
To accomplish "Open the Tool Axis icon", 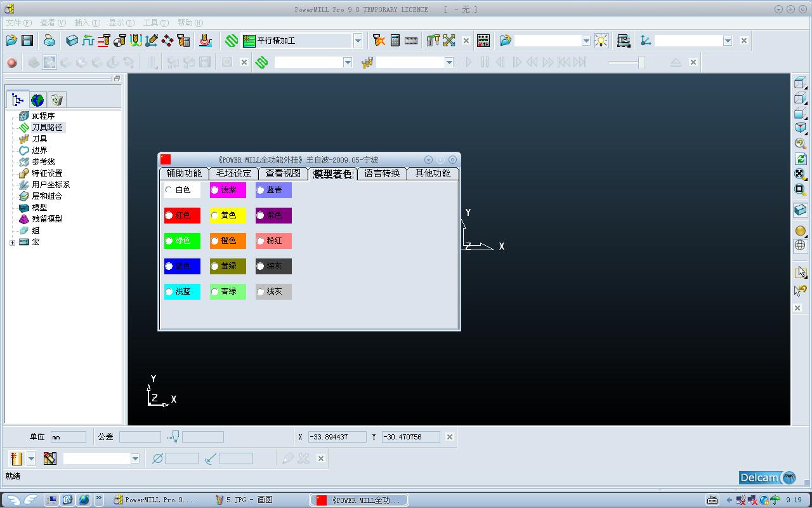I will [x=151, y=41].
